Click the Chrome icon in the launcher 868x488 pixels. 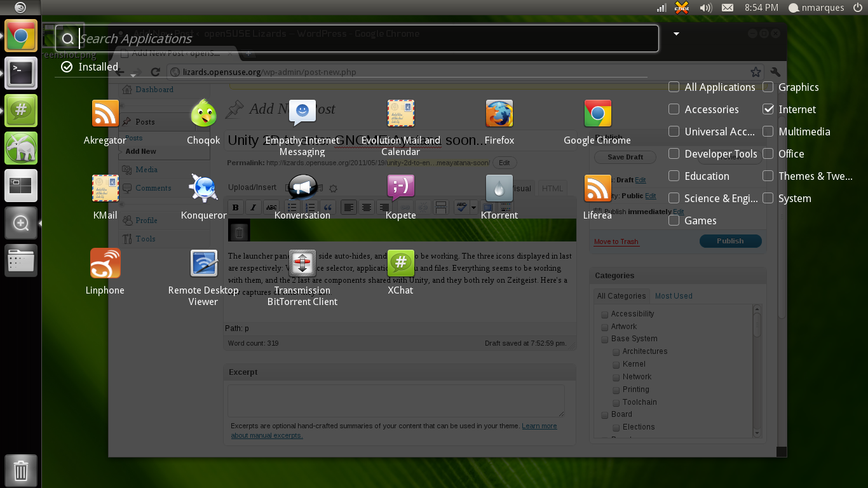click(21, 36)
